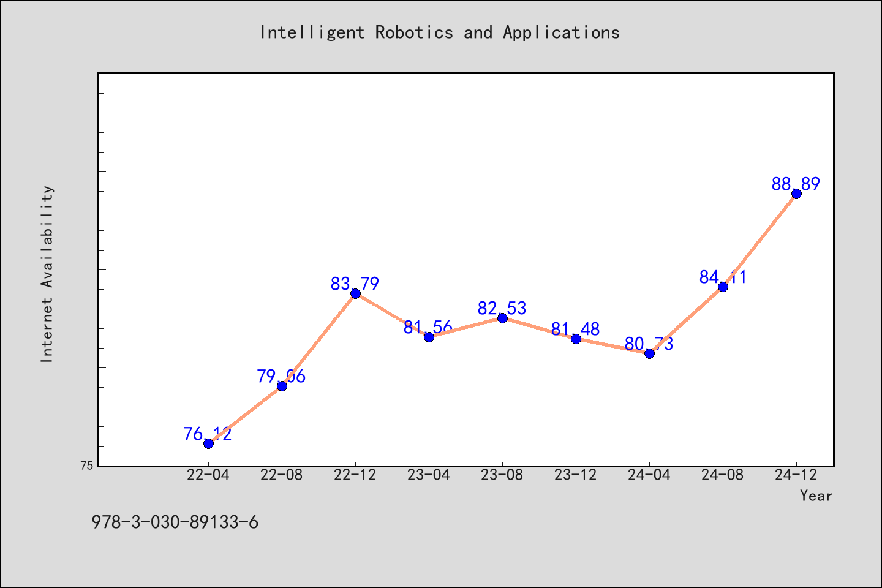Click the x-axis tick label 23-08
This screenshot has height=588, width=882.
(x=502, y=475)
